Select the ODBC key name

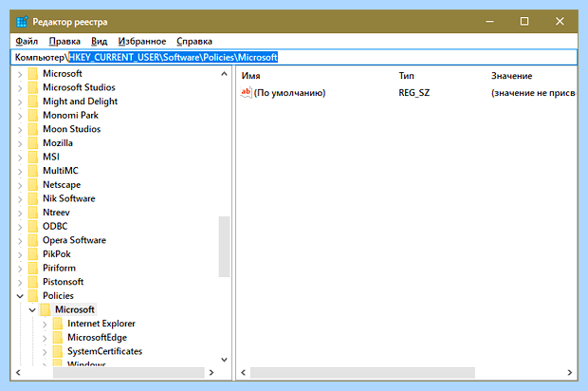click(x=55, y=226)
